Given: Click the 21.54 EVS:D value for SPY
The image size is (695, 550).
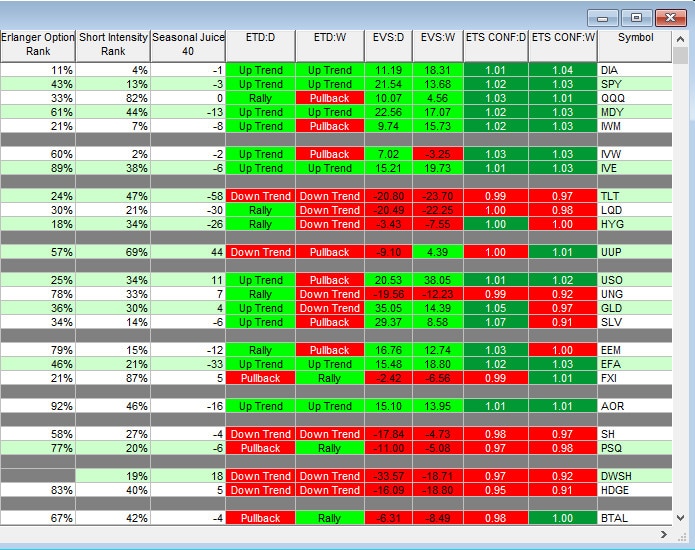Looking at the screenshot, I should pos(388,84).
